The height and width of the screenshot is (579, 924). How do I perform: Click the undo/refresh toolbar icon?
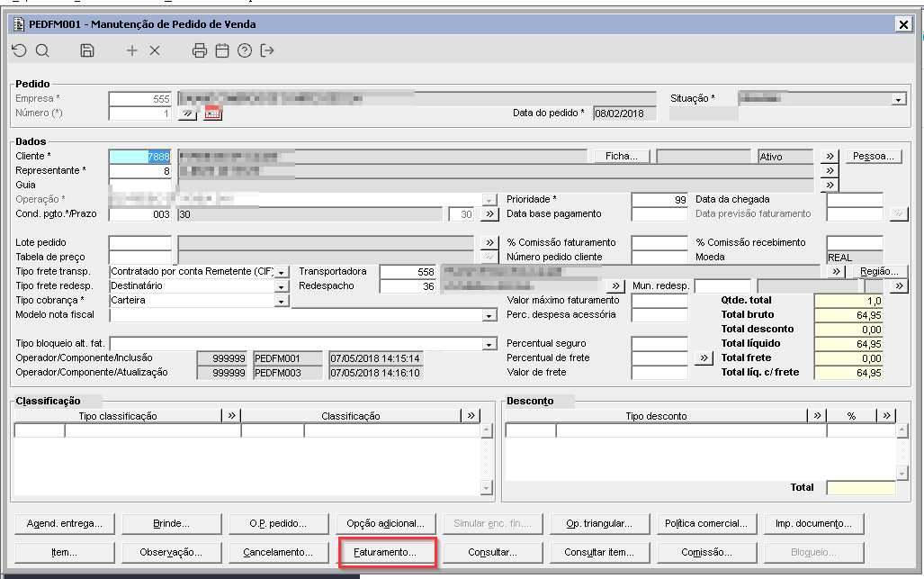tap(20, 50)
